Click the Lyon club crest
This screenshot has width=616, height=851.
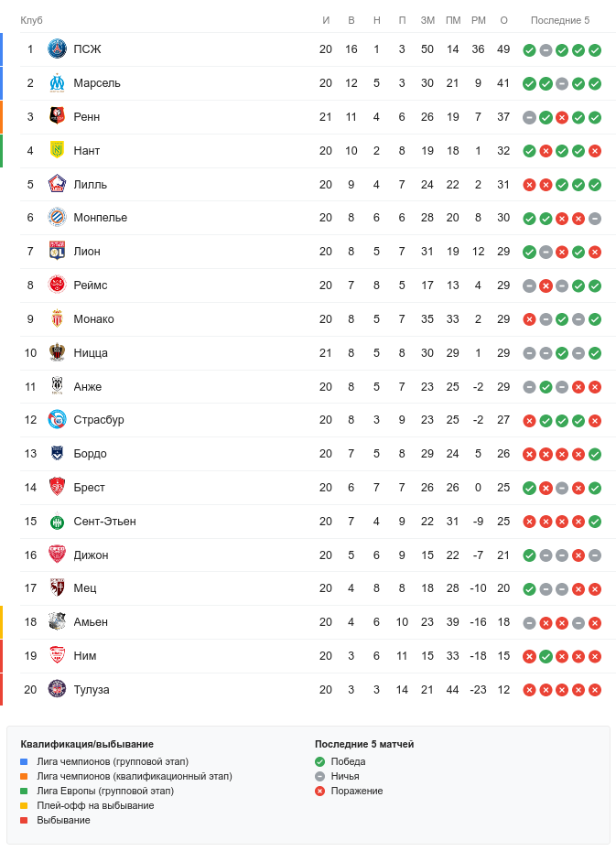pyautogui.click(x=57, y=252)
